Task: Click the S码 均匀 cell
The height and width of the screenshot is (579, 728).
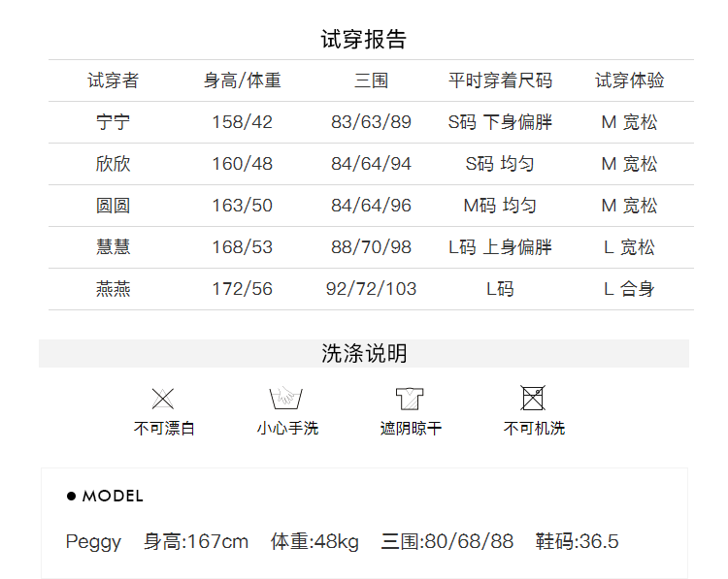Action: point(500,164)
